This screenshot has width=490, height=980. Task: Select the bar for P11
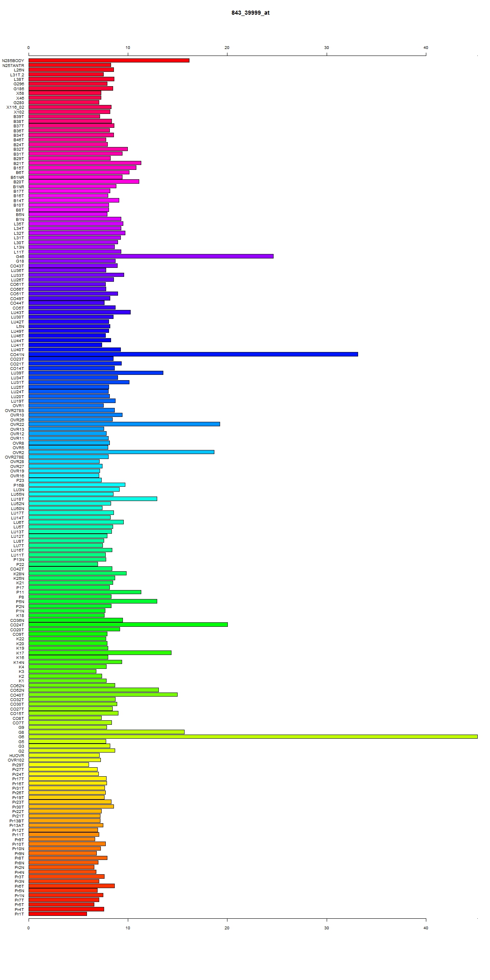85,592
